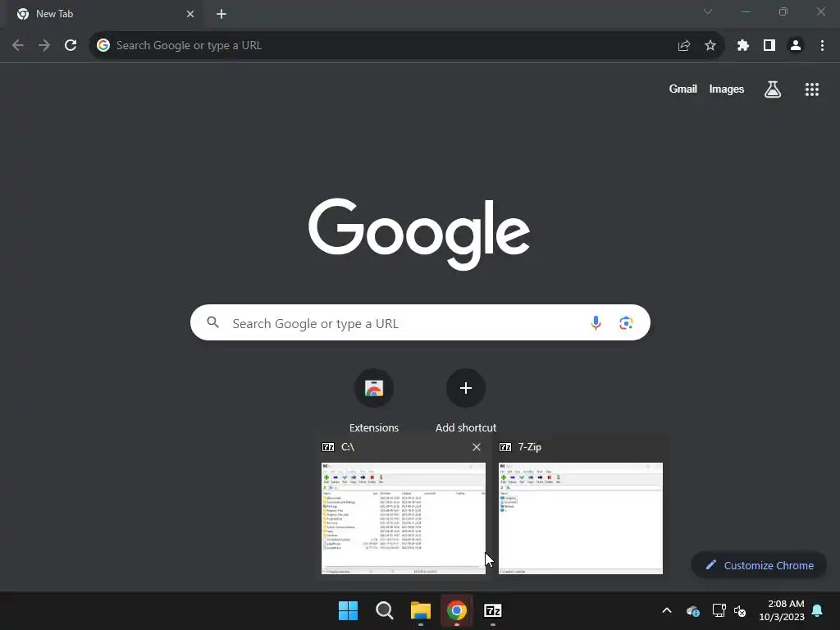The width and height of the screenshot is (840, 630).
Task: Click the OneDrive cloud tray icon
Action: (x=692, y=610)
